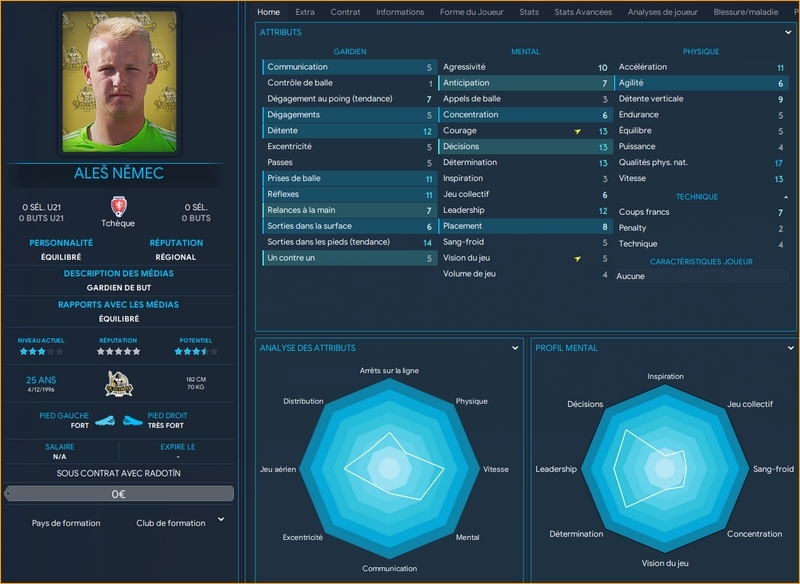800x584 pixels.
Task: Click the Réputation star rating
Action: 118,351
